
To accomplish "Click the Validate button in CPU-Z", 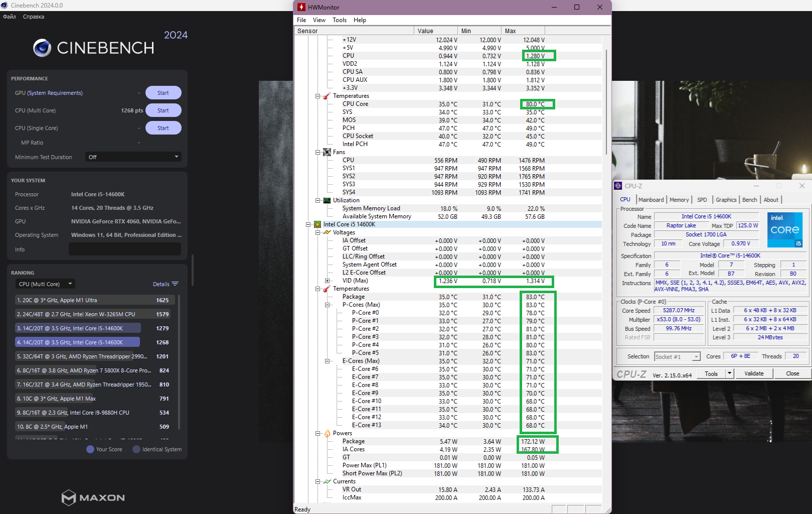I will coord(754,373).
